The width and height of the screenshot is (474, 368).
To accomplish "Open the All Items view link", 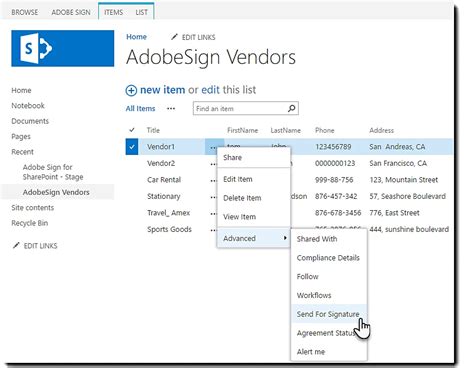I will [140, 108].
